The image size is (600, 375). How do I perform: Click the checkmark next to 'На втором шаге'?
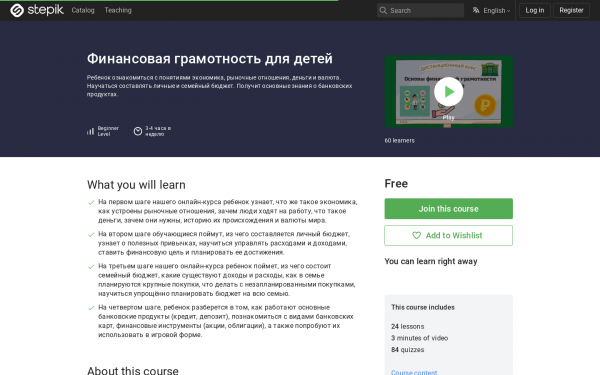click(x=91, y=235)
